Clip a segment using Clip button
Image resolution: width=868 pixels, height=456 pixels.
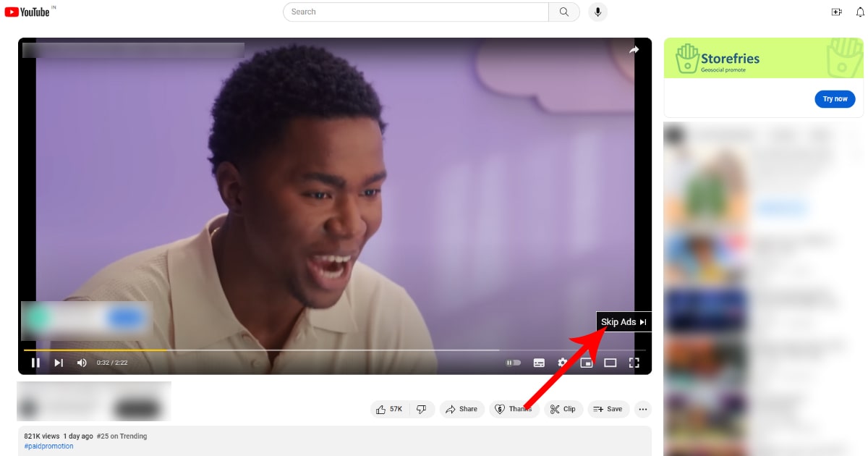point(563,409)
